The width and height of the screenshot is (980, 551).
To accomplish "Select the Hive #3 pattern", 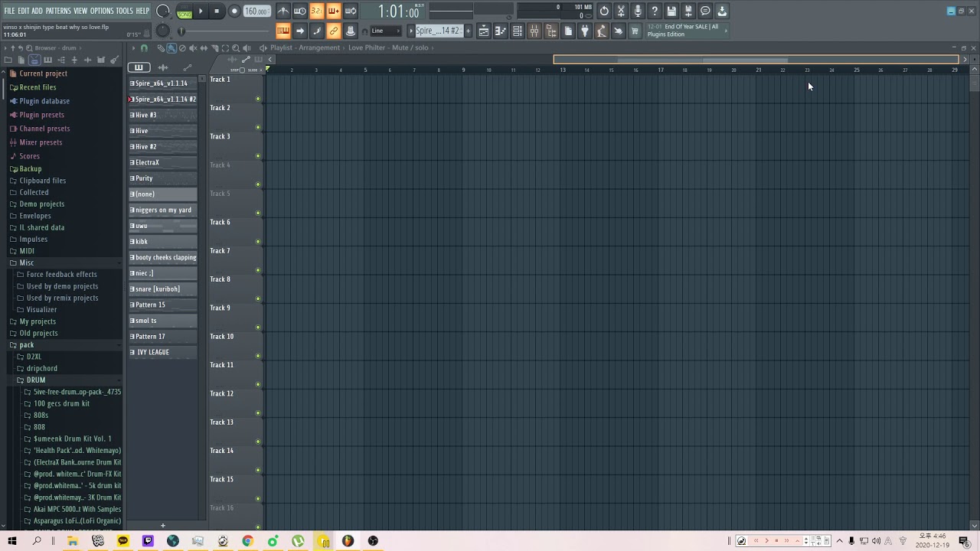I will tap(162, 115).
